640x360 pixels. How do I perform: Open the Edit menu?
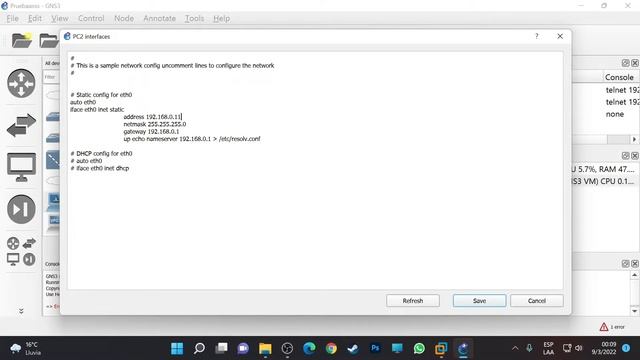[x=35, y=18]
